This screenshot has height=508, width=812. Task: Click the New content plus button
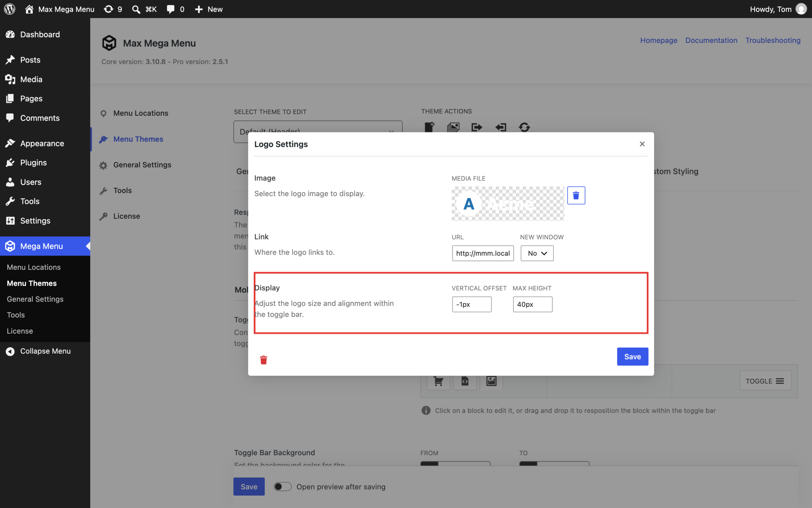pyautogui.click(x=209, y=9)
